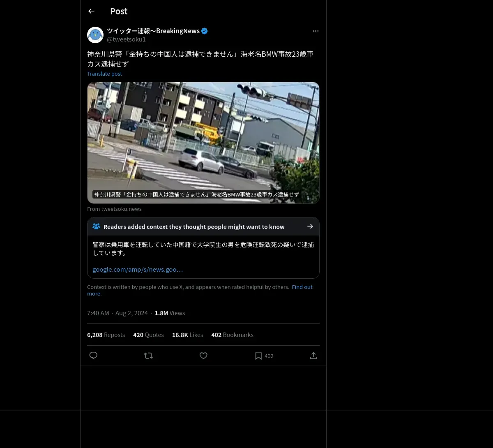Click the community notes people icon
Viewport: 493px width, 448px height.
[x=96, y=226]
